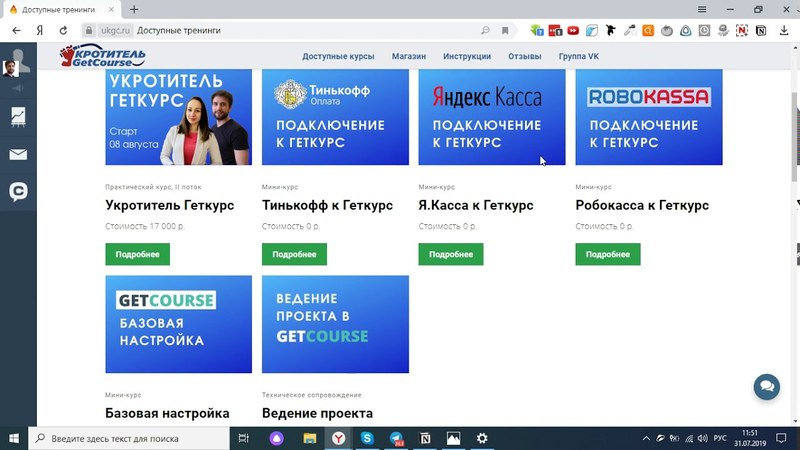Viewport: 800px width, 450px height.
Task: Bookmark this page with the bookmark icon
Action: (505, 31)
